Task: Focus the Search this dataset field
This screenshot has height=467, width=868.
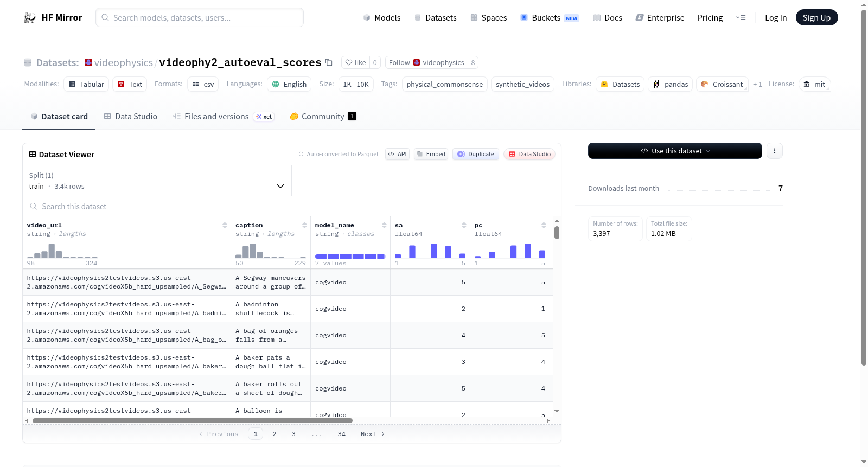Action: pos(292,206)
